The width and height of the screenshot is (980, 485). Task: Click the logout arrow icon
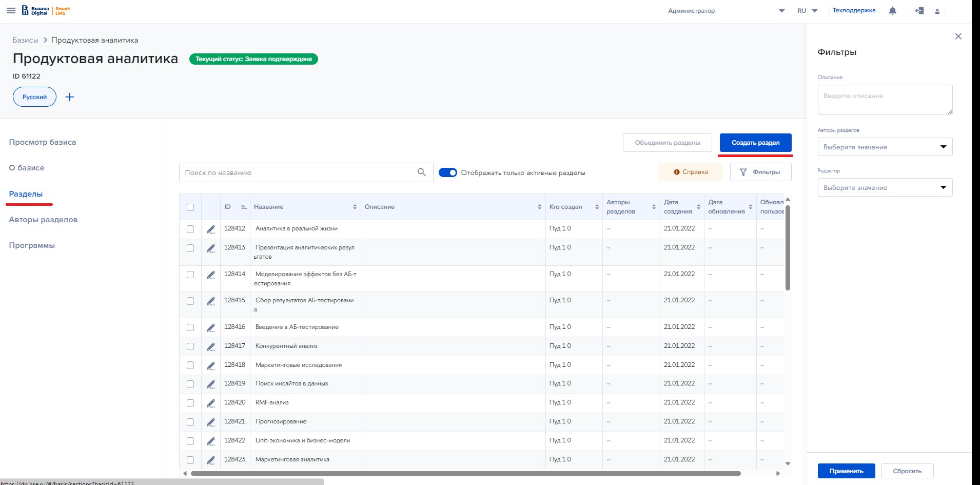click(x=919, y=11)
